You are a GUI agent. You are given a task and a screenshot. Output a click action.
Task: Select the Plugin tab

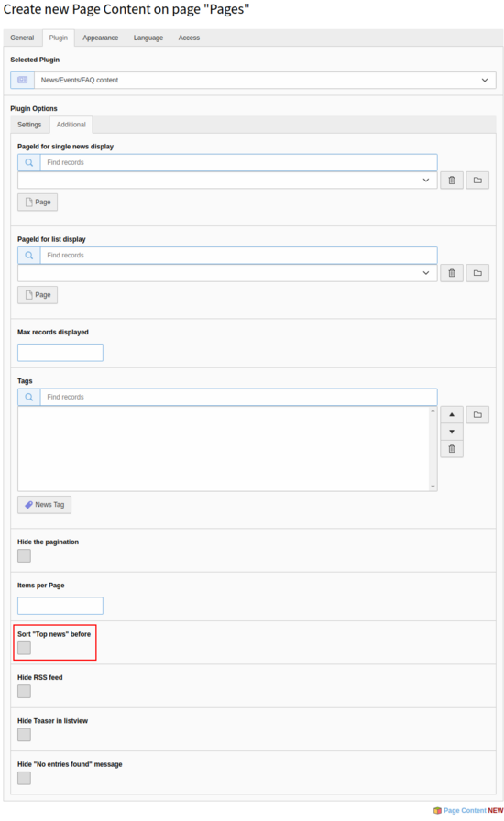click(58, 38)
